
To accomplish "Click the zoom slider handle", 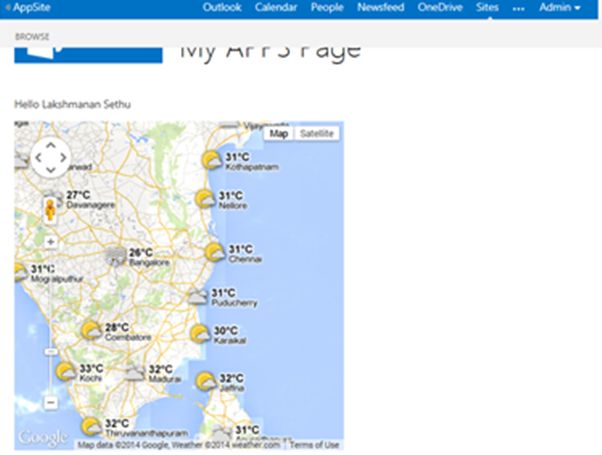I will pyautogui.click(x=51, y=351).
